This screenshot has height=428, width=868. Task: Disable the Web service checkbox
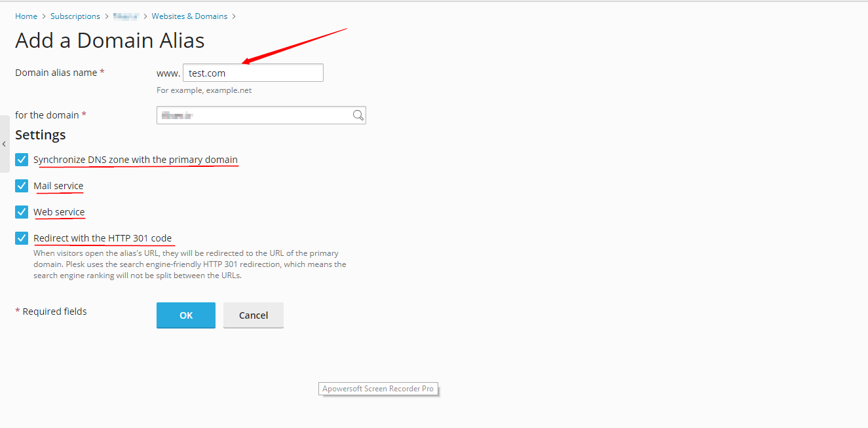[x=22, y=212]
